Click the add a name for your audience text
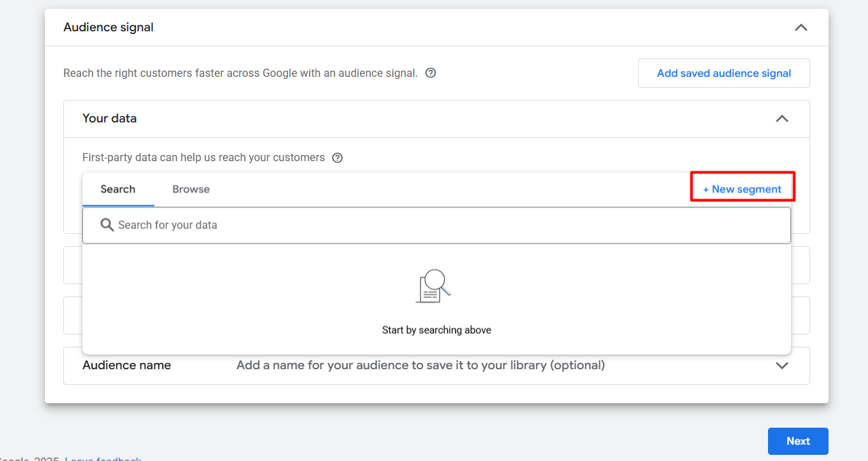Screen dimensions: 868x461 pos(420,365)
